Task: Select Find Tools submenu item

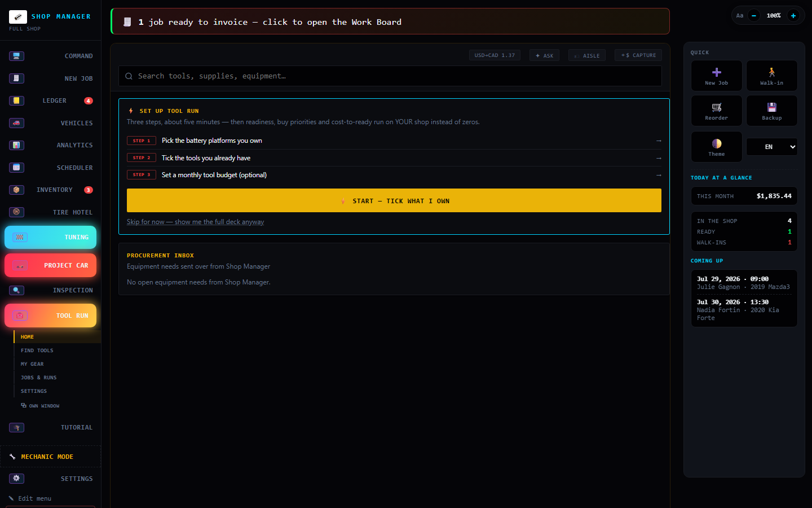Action: [x=37, y=351]
